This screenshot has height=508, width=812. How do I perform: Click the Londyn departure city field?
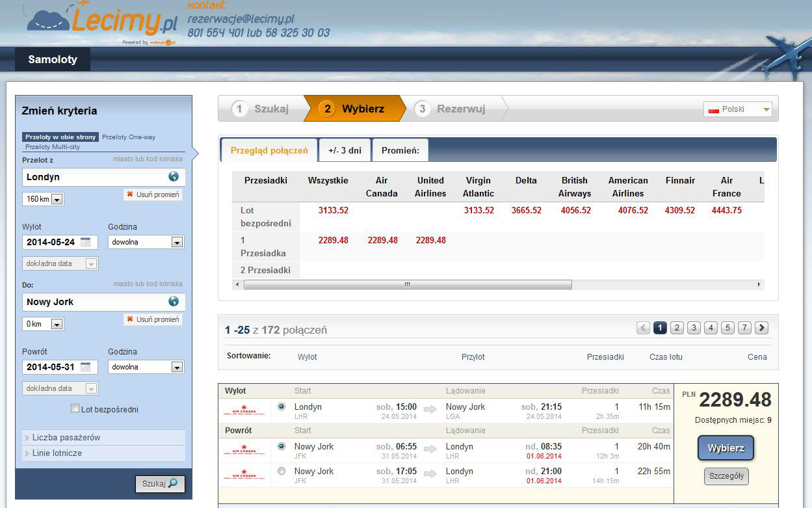pyautogui.click(x=104, y=177)
